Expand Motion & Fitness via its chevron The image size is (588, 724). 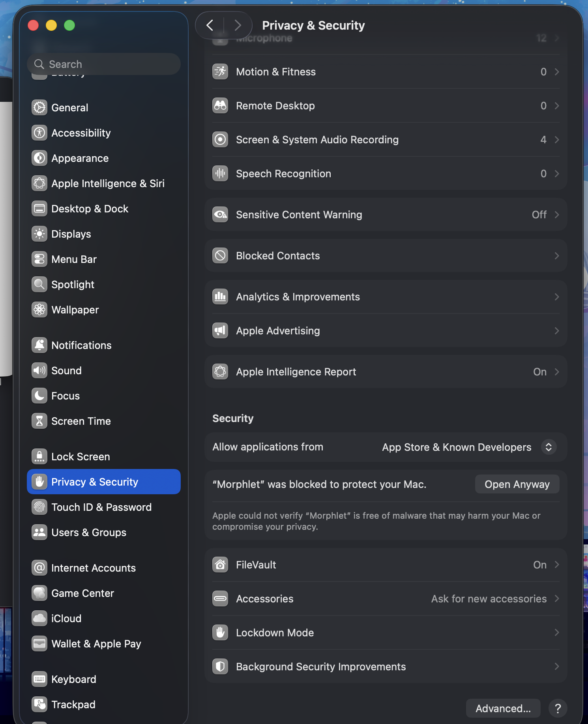557,71
